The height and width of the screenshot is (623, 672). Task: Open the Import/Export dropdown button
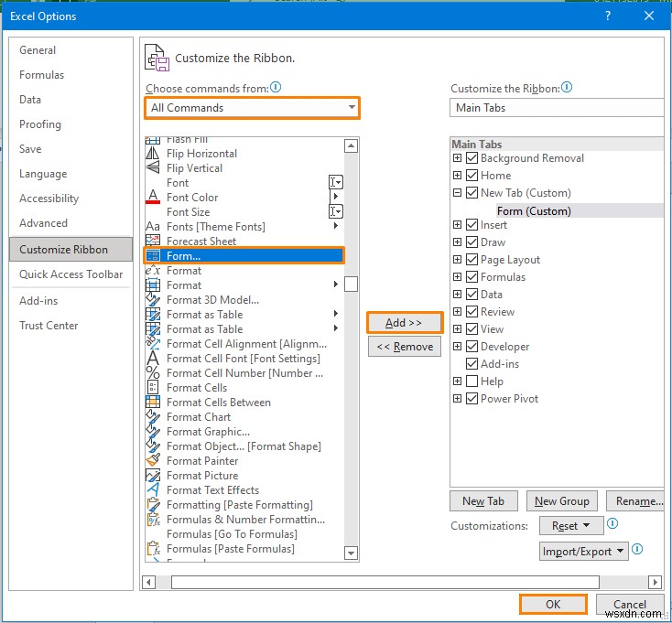coord(584,551)
